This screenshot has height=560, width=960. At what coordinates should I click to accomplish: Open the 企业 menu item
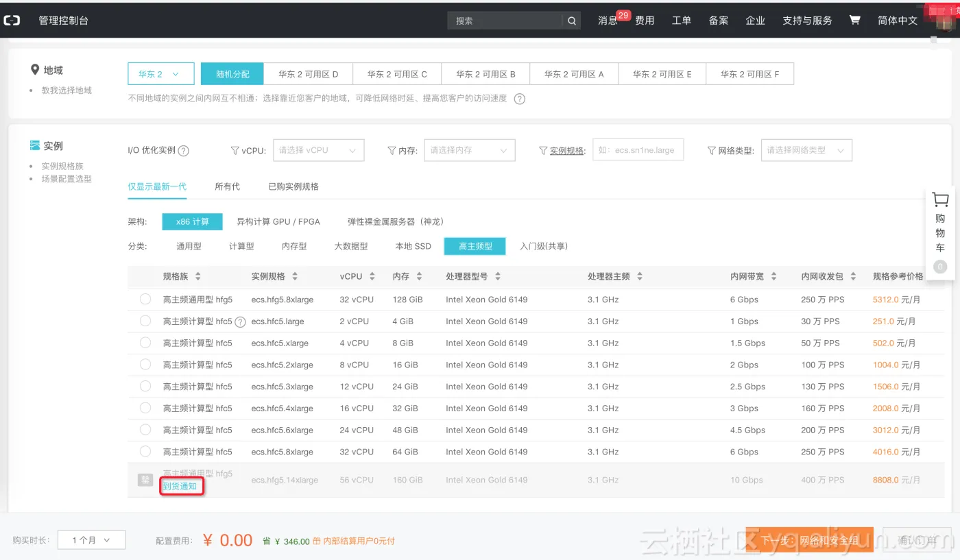(756, 21)
